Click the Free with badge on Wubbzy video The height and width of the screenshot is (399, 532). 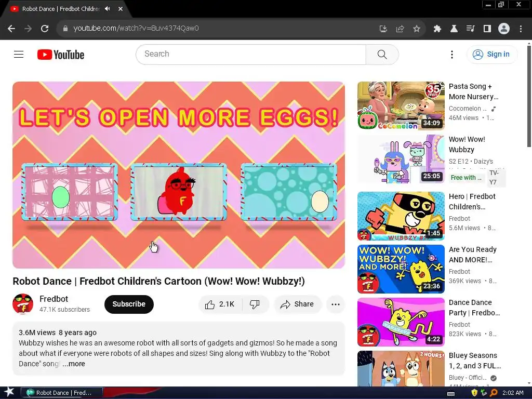tap(466, 178)
